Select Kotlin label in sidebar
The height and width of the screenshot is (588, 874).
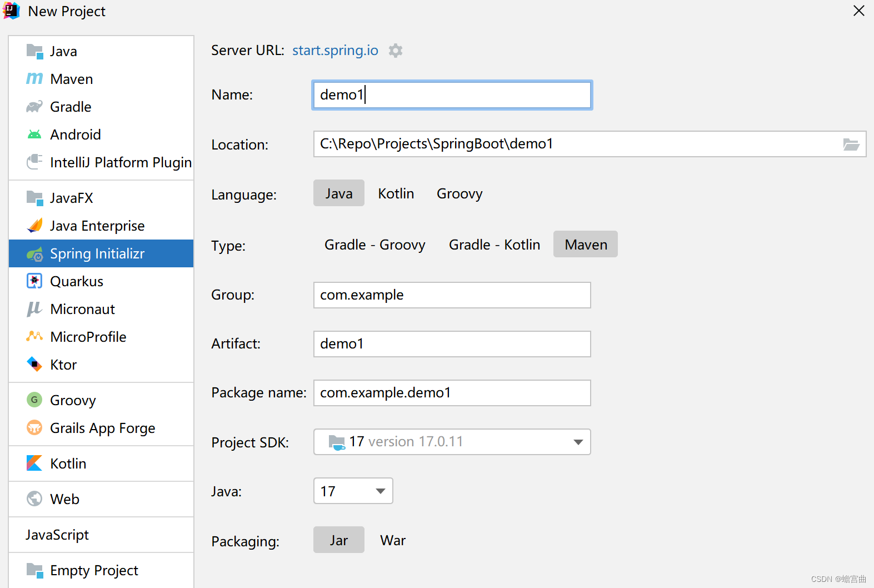click(68, 464)
